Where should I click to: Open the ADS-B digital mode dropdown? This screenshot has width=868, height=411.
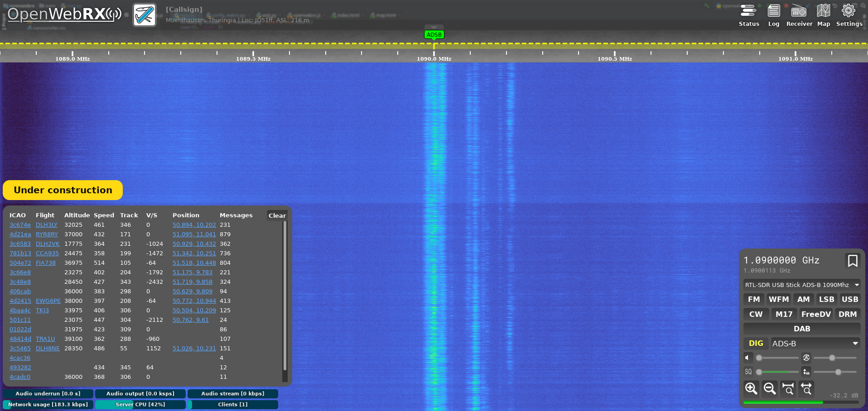[x=815, y=343]
